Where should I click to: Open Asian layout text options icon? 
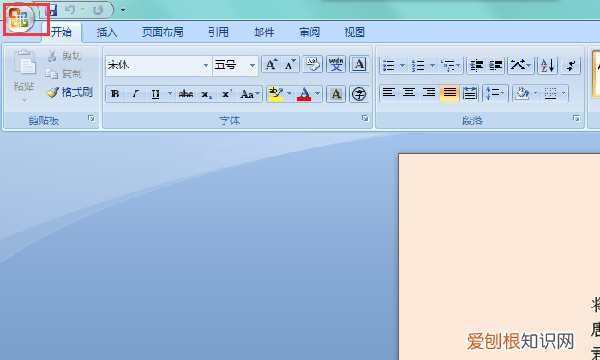tap(521, 65)
